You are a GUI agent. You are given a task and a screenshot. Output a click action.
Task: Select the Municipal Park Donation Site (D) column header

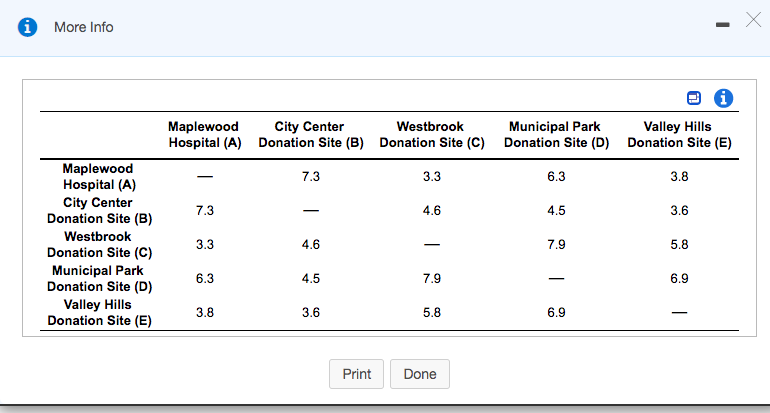click(x=556, y=135)
